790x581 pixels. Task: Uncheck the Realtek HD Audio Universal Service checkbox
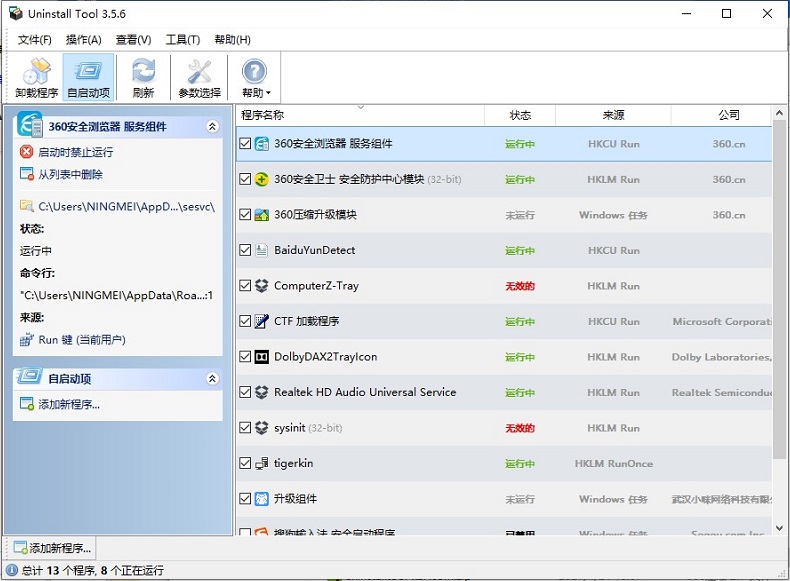tap(245, 392)
